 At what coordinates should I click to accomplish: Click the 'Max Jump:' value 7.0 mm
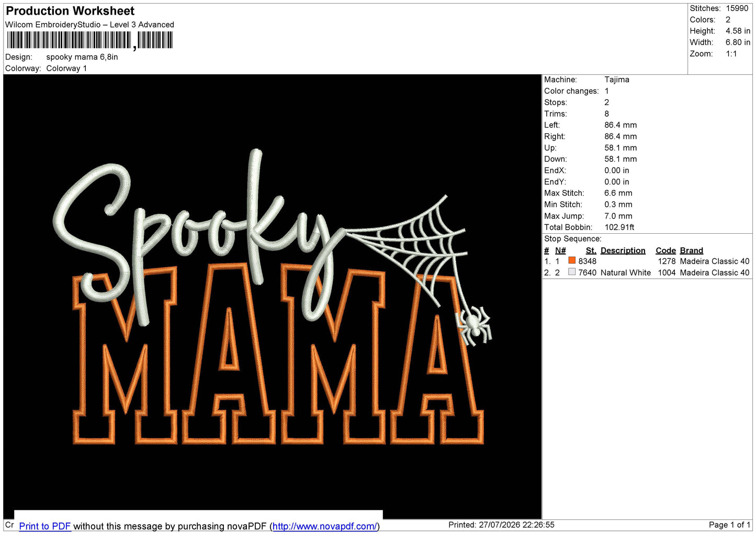coord(618,216)
